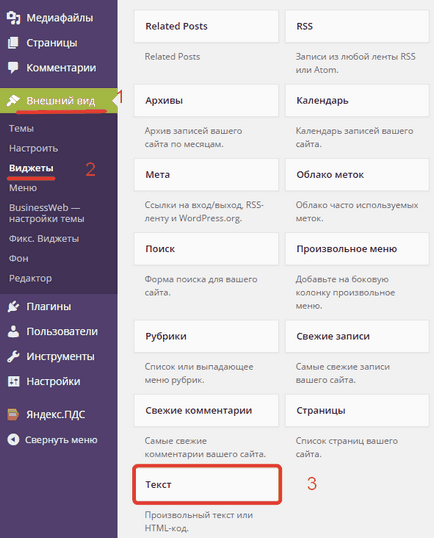Expand the Календарь widget
Image resolution: width=434 pixels, height=538 pixels.
coord(357,101)
